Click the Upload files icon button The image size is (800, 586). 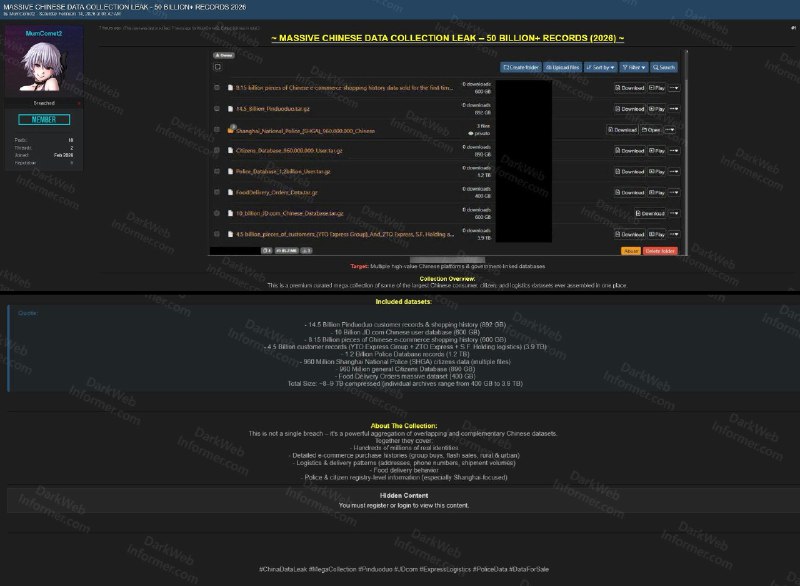[561, 67]
